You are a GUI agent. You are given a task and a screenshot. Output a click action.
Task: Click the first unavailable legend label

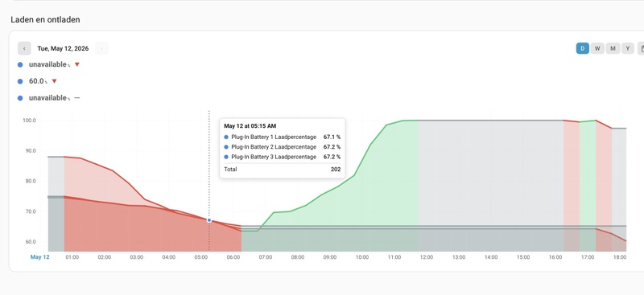point(47,64)
